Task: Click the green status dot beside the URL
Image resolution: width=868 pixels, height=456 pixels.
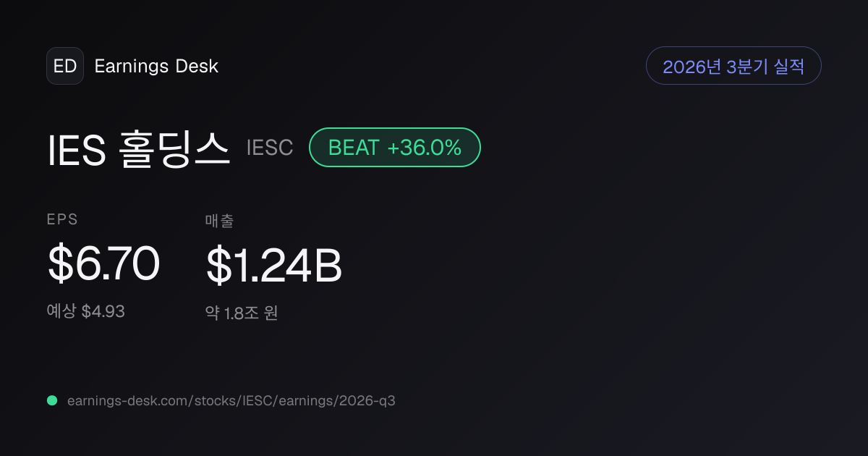Action: (x=52, y=400)
